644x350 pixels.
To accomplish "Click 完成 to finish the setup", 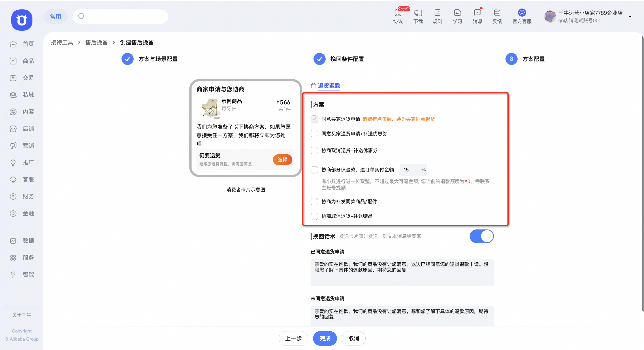I will pos(325,338).
